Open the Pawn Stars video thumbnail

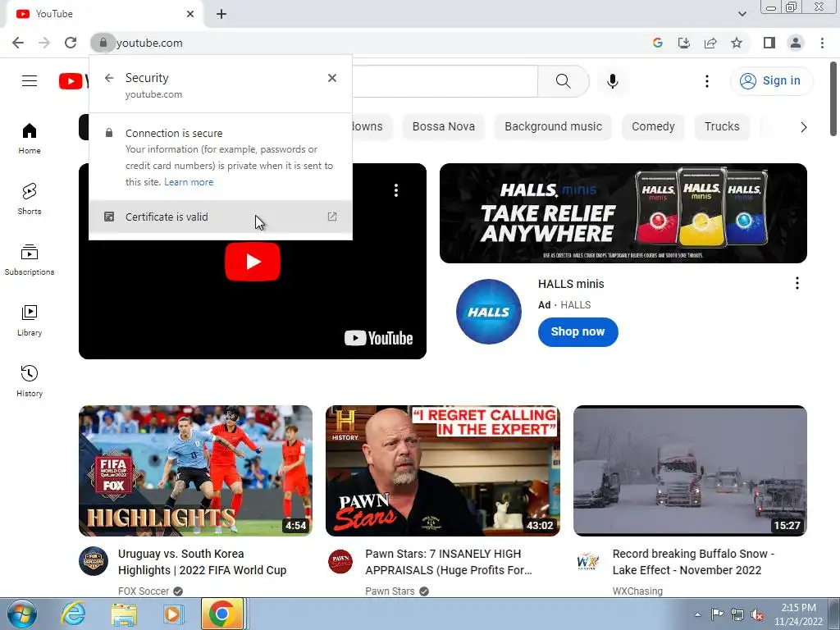click(442, 470)
